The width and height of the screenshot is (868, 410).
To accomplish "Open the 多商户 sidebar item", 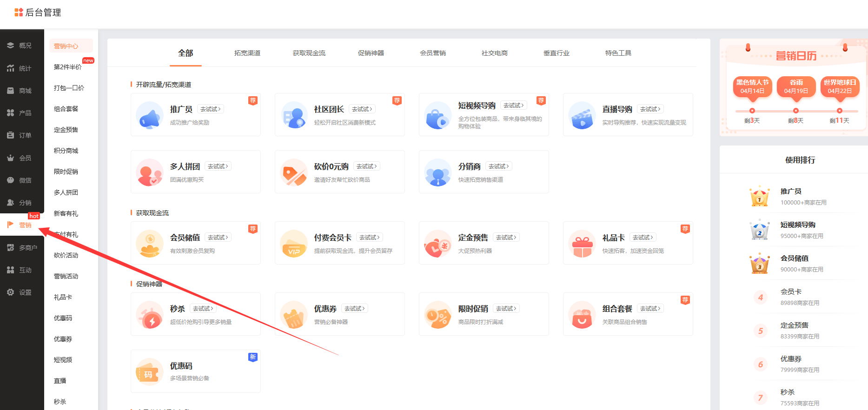I will pyautogui.click(x=22, y=248).
